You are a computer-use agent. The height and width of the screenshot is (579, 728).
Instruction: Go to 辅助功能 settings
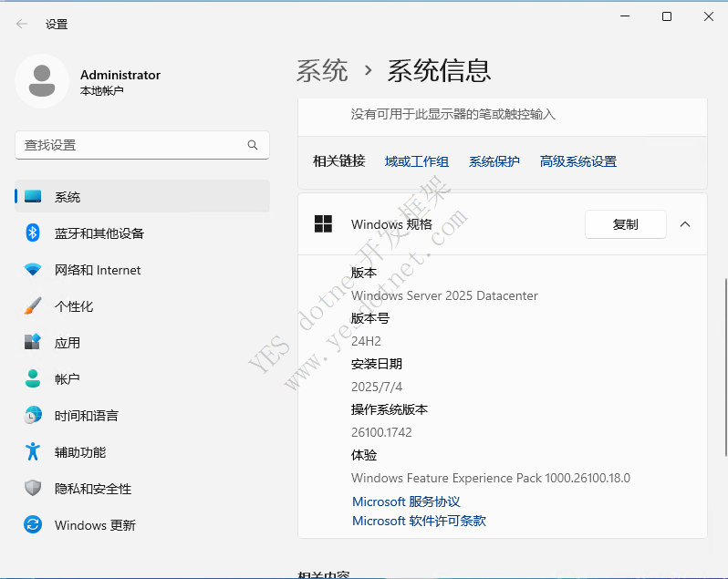coord(142,452)
